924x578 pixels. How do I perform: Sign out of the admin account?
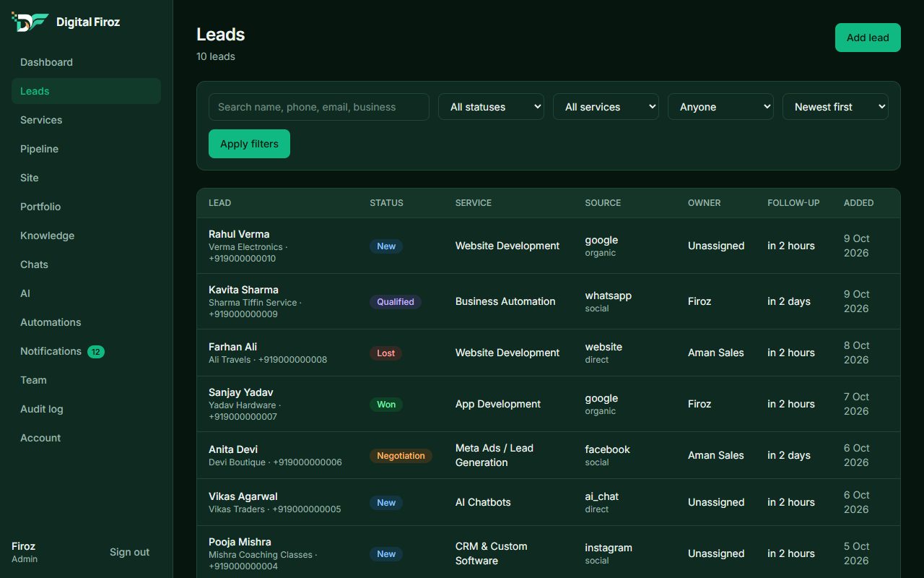pyautogui.click(x=129, y=552)
